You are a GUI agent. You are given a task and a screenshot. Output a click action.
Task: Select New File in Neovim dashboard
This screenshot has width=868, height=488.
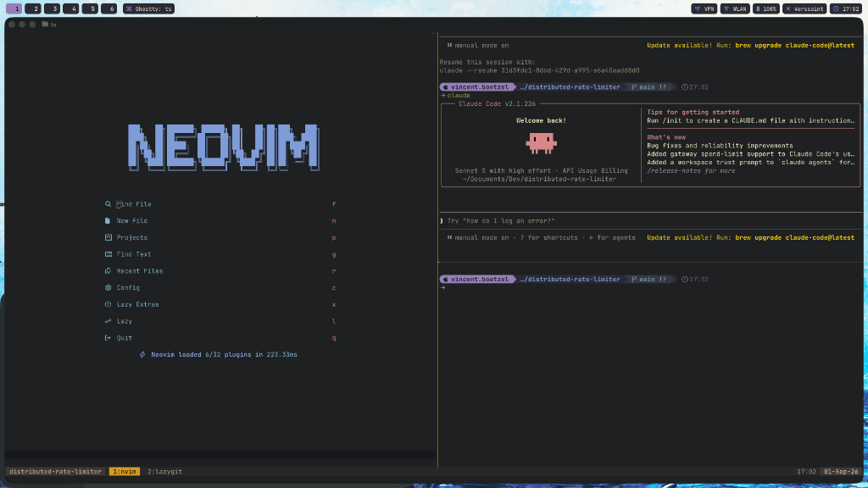tap(220, 221)
